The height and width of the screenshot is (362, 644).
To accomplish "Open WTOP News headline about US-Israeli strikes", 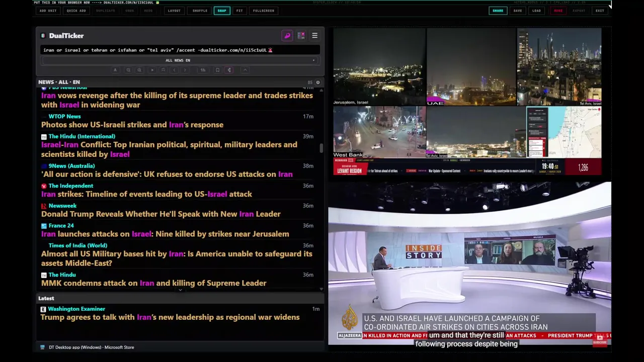I will pos(132,125).
